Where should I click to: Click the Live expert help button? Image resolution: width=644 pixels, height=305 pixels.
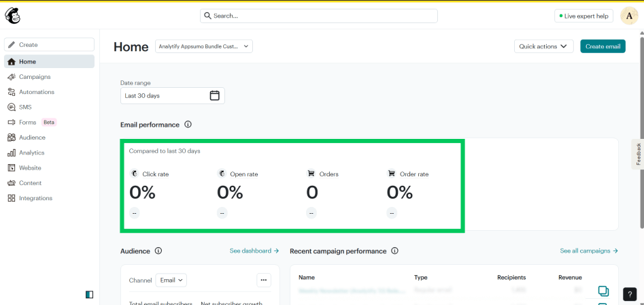coord(583,16)
